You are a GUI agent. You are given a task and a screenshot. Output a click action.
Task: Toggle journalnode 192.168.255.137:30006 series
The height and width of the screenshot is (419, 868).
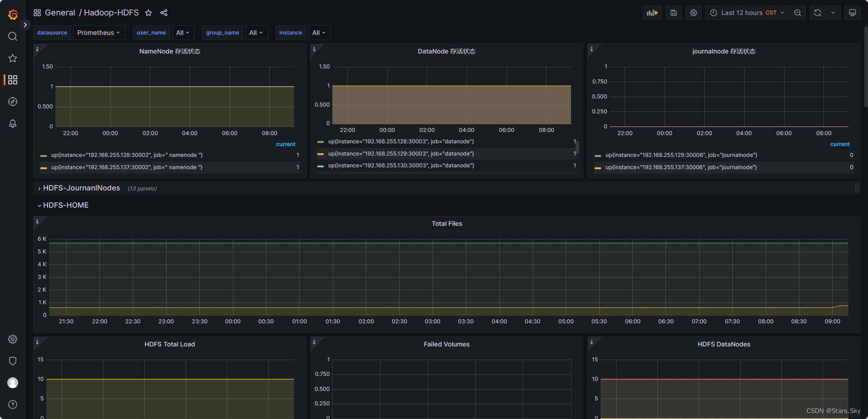681,167
